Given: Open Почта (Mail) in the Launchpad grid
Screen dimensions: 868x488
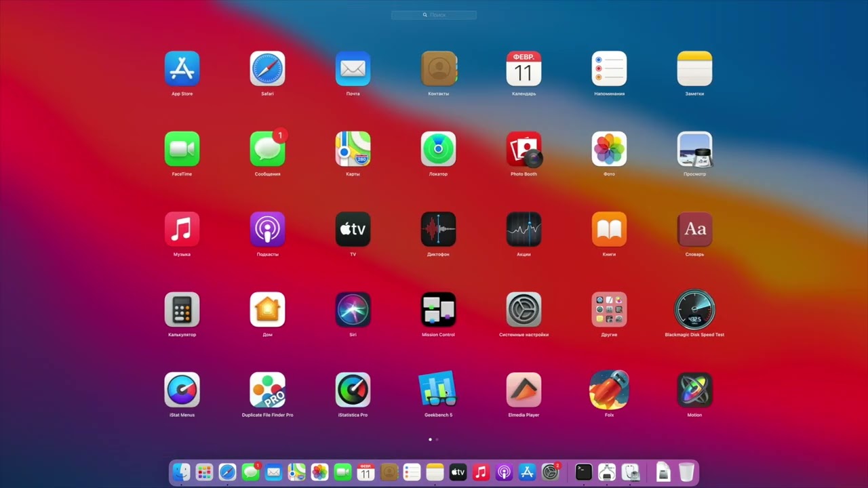Looking at the screenshot, I should coord(353,68).
